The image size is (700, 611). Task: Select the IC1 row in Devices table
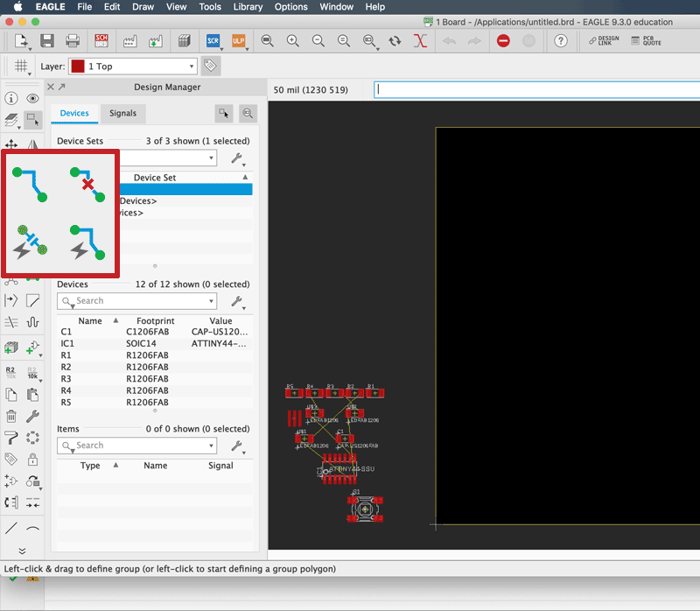tap(155, 343)
